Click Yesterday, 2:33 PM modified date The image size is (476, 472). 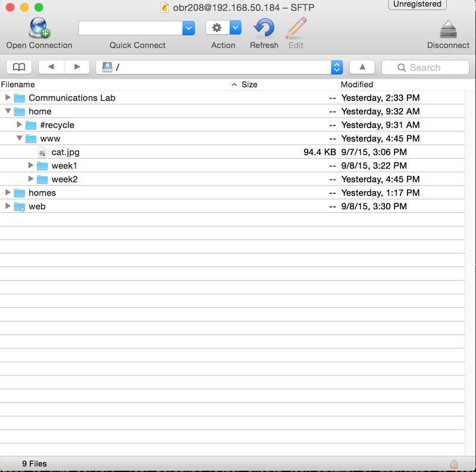point(380,98)
